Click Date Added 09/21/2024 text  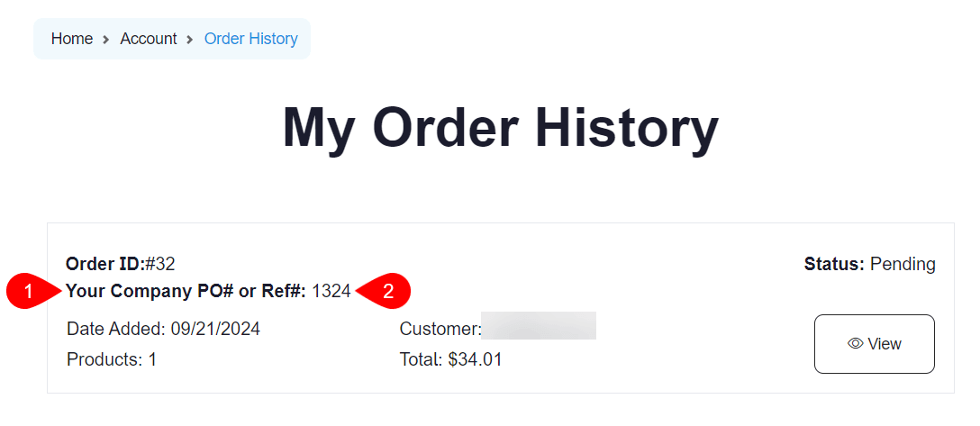[x=163, y=329]
